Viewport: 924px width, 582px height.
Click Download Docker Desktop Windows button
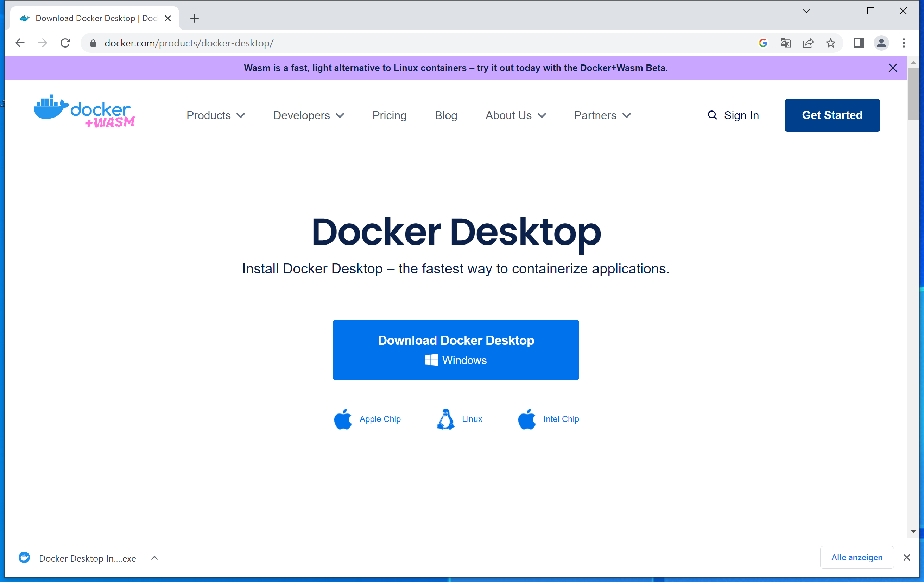click(x=455, y=349)
